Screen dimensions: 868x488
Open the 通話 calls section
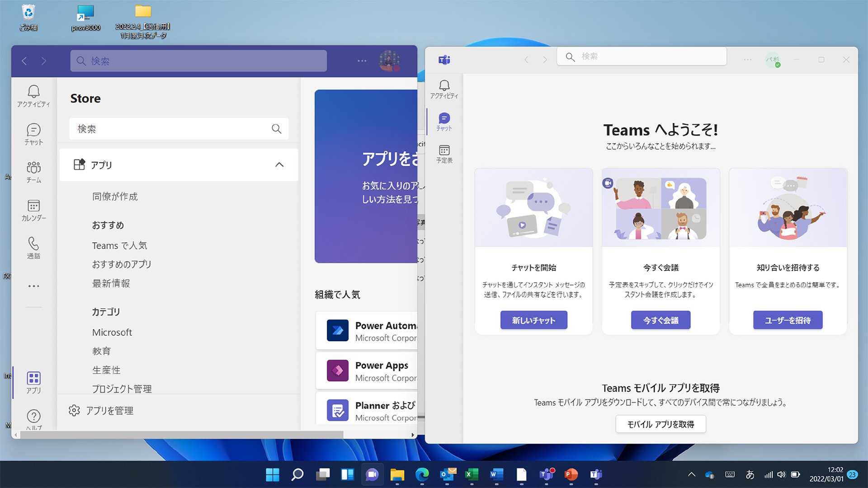pyautogui.click(x=33, y=248)
